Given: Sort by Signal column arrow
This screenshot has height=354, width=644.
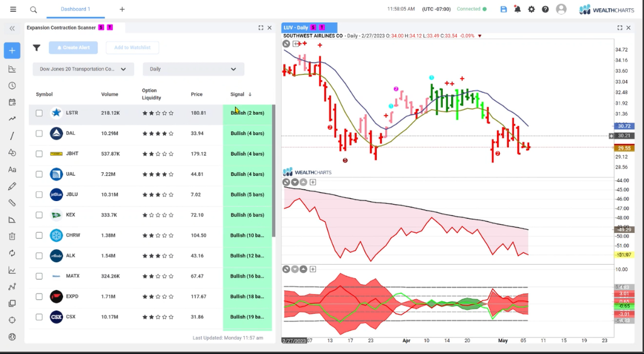Looking at the screenshot, I should point(250,95).
